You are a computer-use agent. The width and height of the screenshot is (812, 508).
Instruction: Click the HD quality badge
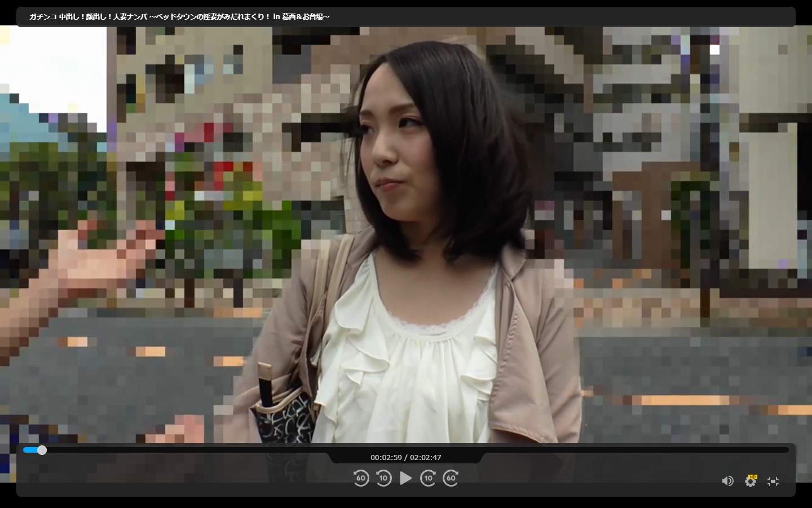[x=753, y=477]
